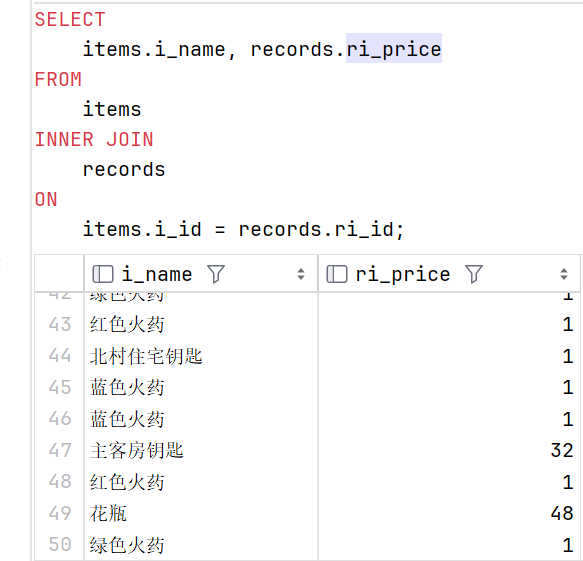
Task: Place cursor on the INNER JOIN keyword
Action: 94,140
